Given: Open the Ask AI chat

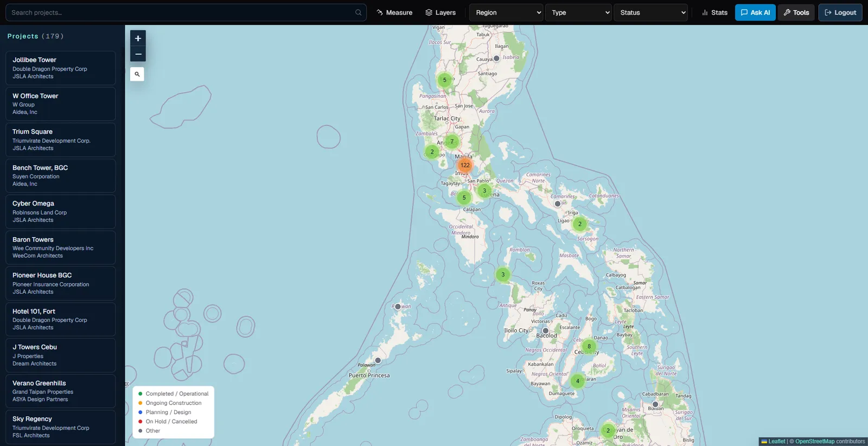Looking at the screenshot, I should pyautogui.click(x=755, y=12).
